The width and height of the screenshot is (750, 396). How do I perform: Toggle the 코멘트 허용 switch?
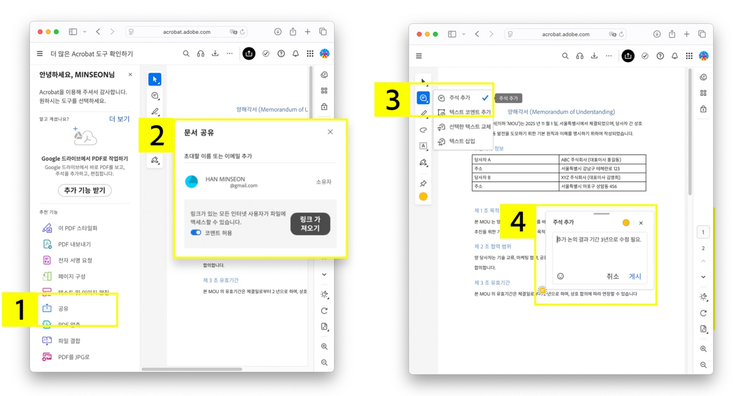click(196, 232)
